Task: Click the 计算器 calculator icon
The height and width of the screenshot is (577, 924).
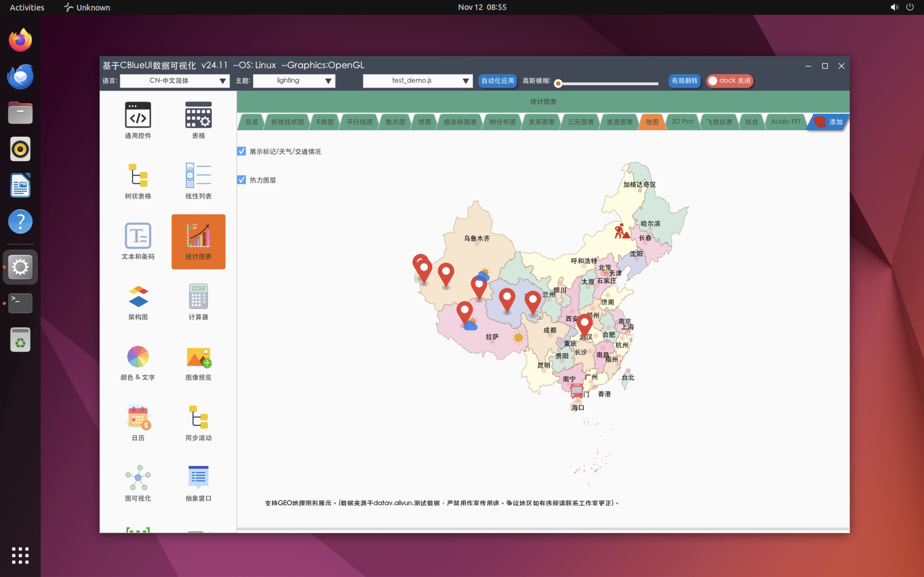Action: (x=198, y=296)
